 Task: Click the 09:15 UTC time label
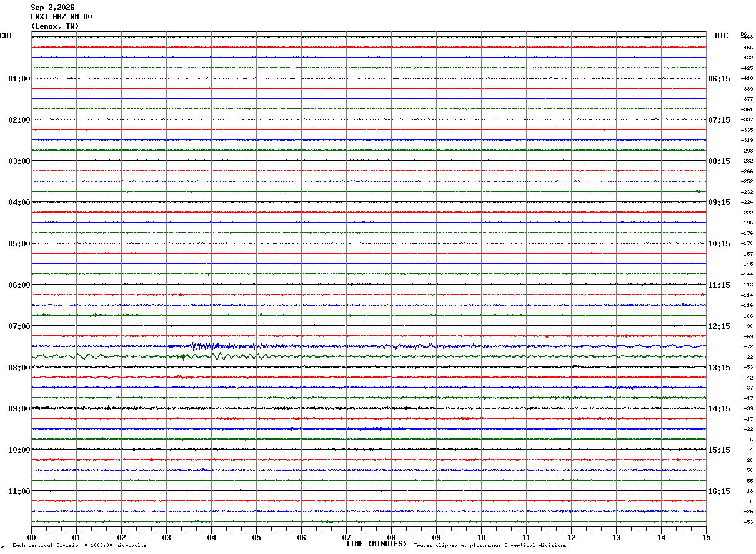(x=719, y=203)
